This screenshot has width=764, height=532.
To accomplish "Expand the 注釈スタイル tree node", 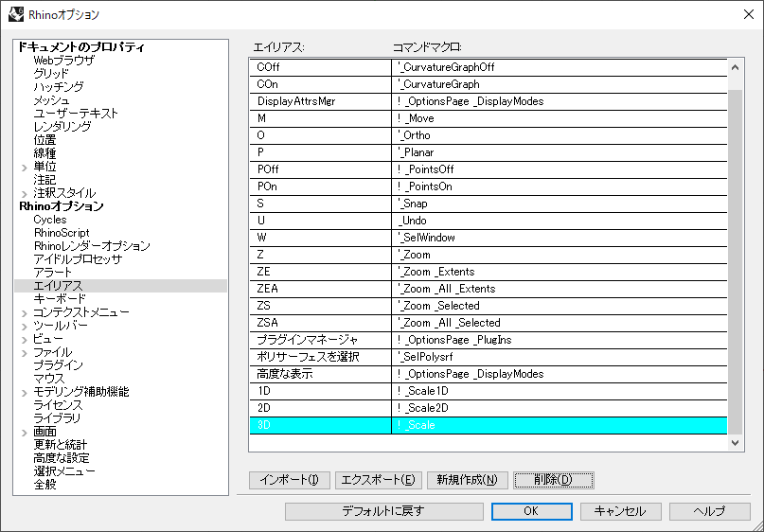I will coord(25,195).
